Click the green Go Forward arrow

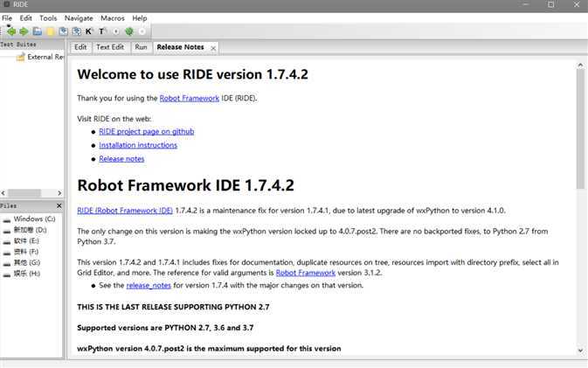(24, 31)
